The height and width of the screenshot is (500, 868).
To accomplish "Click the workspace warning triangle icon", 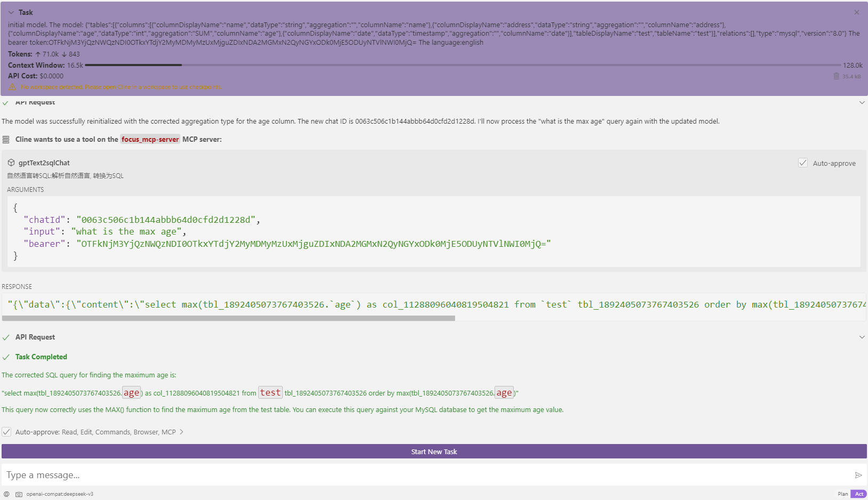I will (12, 87).
